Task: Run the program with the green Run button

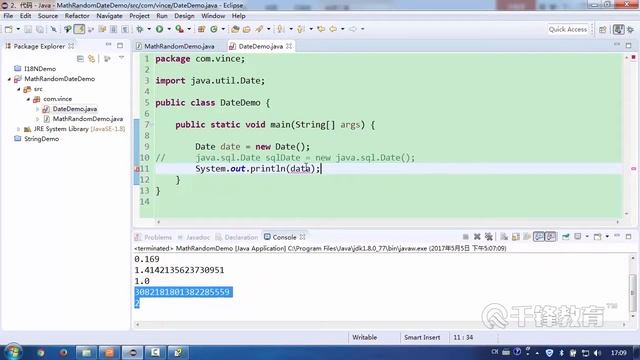Action: pyautogui.click(x=160, y=29)
